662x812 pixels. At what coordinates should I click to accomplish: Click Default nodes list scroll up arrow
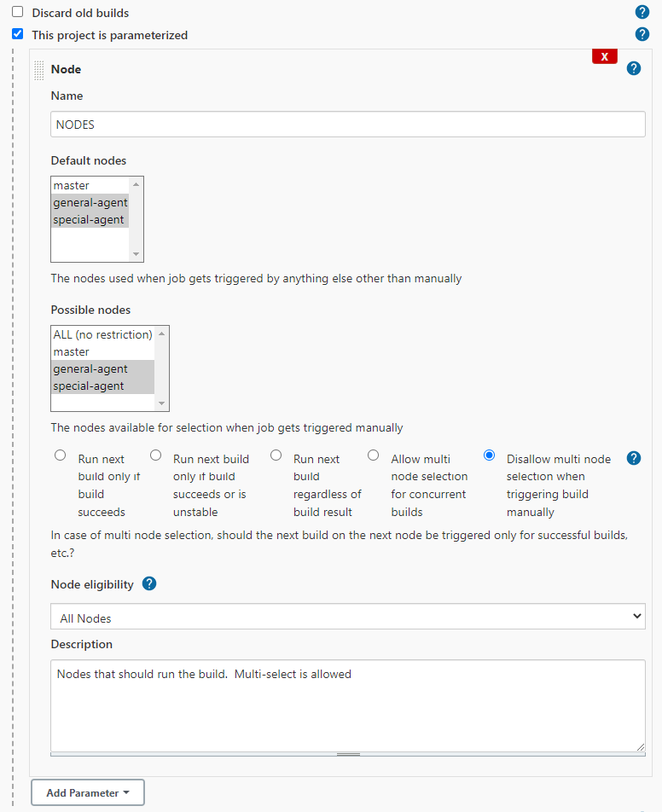click(x=136, y=184)
